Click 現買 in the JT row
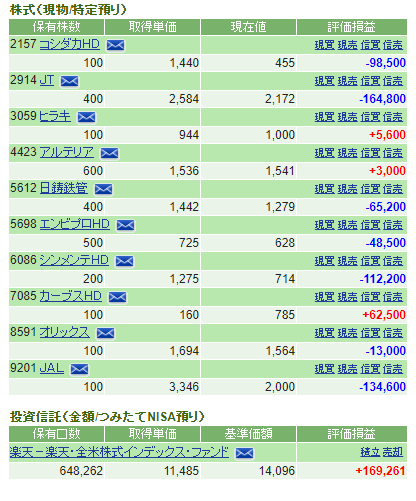 [x=324, y=81]
